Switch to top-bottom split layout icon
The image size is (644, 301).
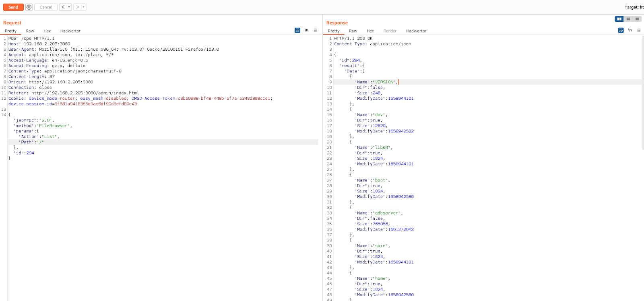tap(628, 19)
